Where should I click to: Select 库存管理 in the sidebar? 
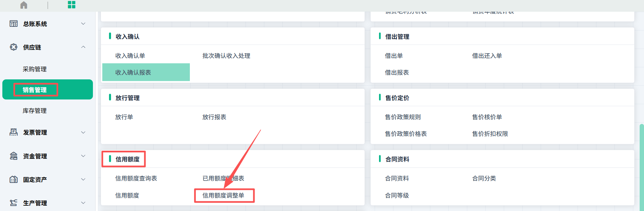coord(35,111)
